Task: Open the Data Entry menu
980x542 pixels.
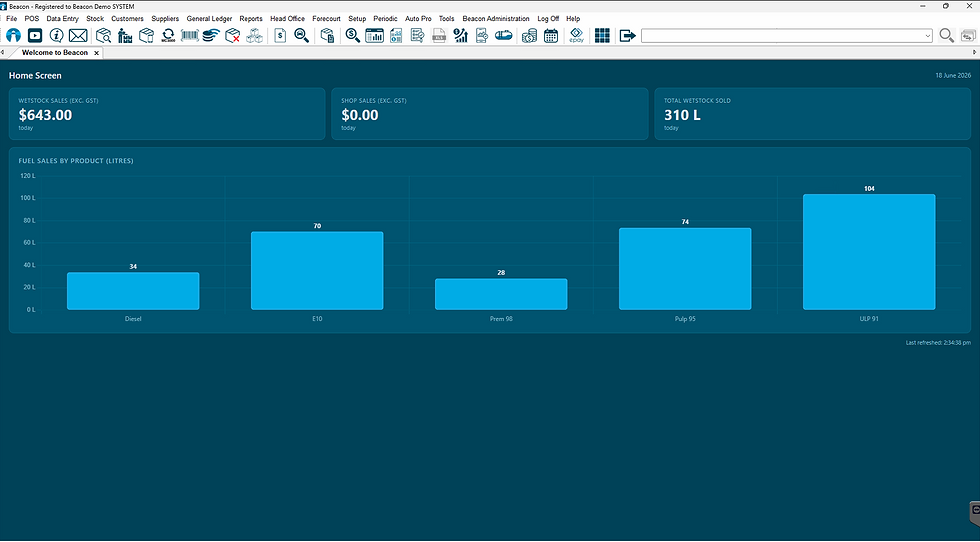Action: [x=62, y=19]
